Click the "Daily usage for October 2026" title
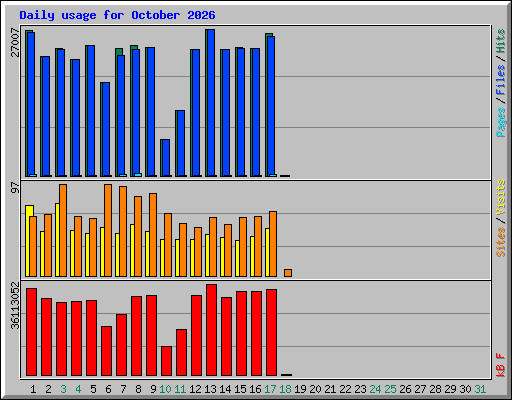 [117, 15]
